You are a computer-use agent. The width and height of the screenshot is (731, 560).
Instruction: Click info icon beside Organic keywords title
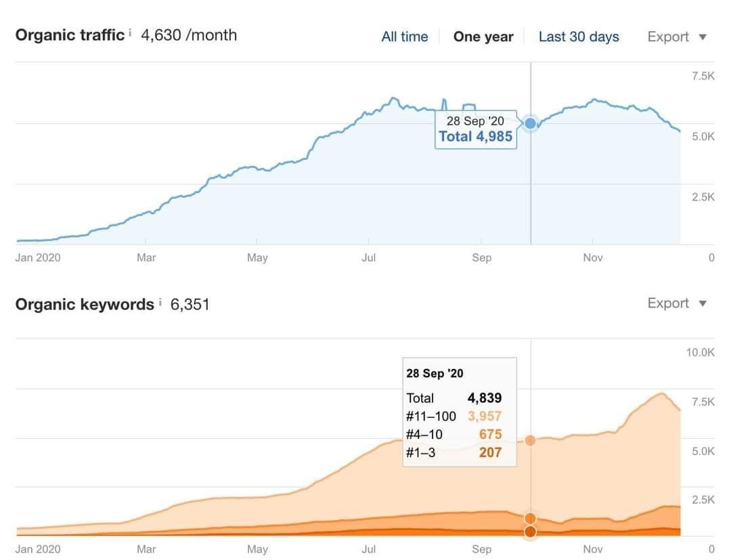click(160, 302)
